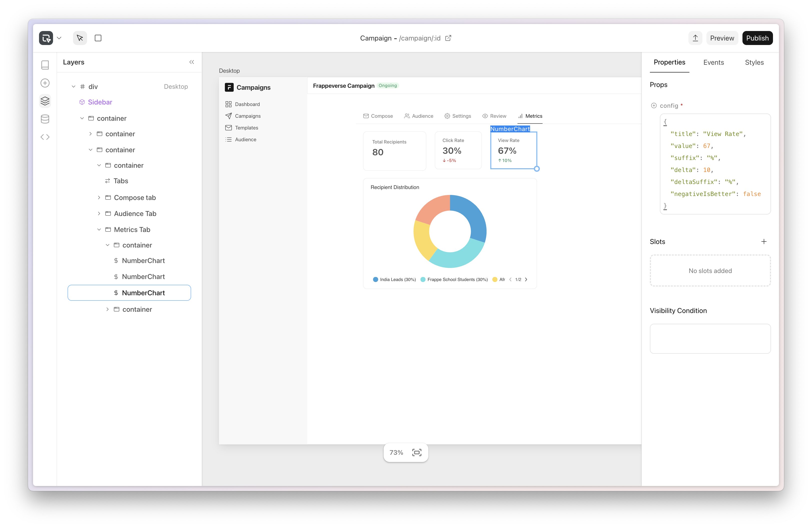Viewport: 812px width, 528px height.
Task: Expand the Compose tab layer
Action: point(99,197)
